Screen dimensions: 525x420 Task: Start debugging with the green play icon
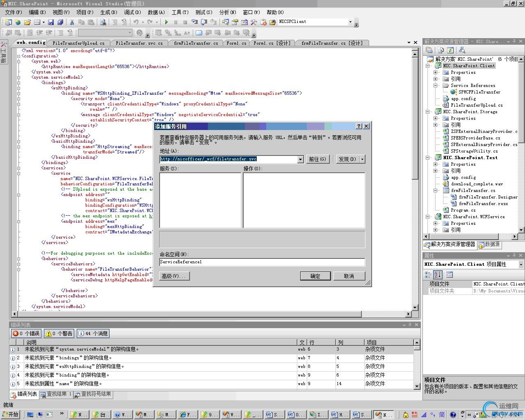point(166,22)
